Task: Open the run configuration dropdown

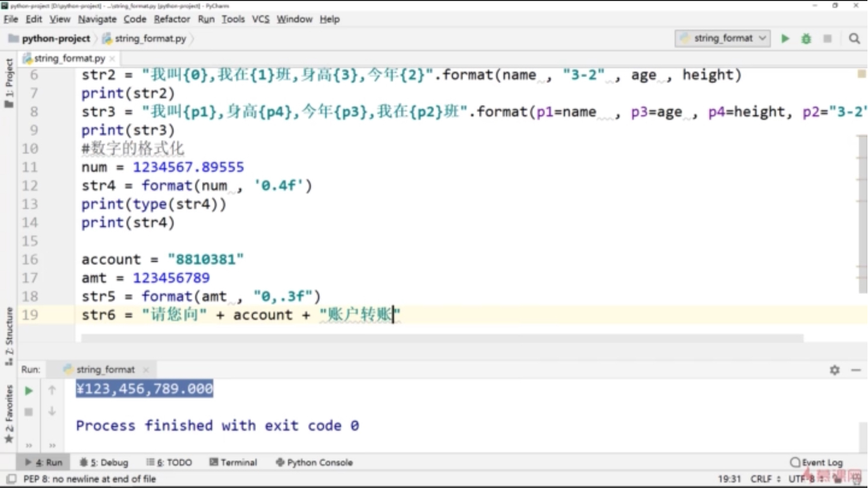Action: click(x=722, y=38)
